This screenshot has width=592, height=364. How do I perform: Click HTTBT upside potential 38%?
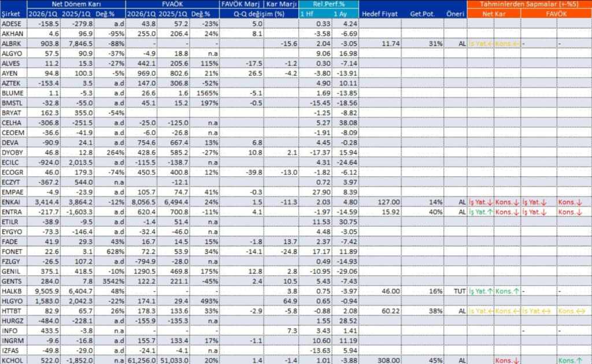coord(435,311)
